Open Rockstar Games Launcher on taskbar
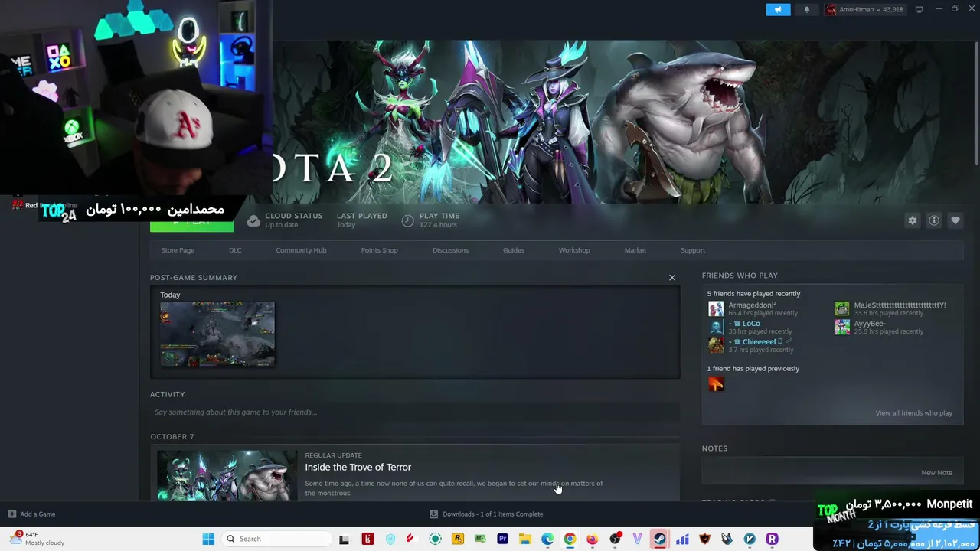Viewport: 980px width, 551px height. tap(458, 539)
